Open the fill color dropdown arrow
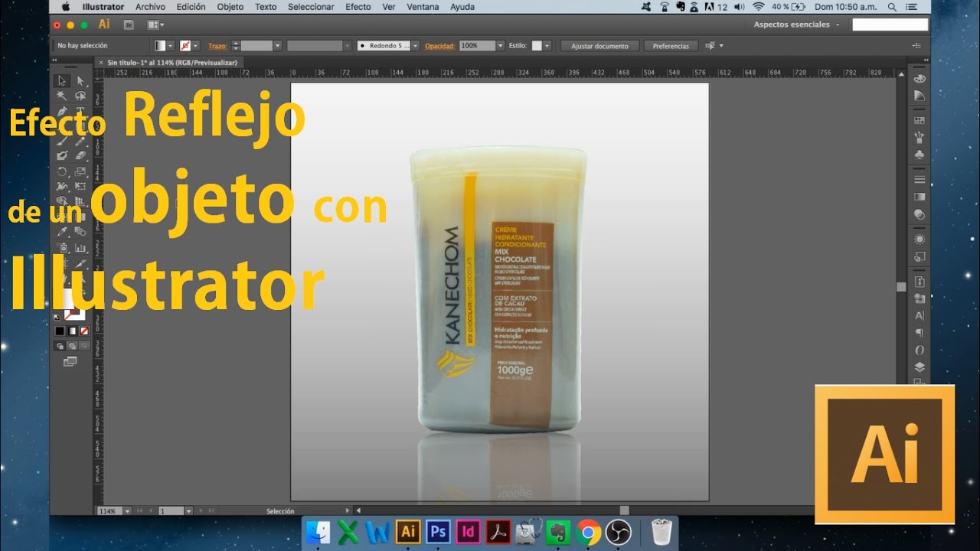 (x=171, y=46)
